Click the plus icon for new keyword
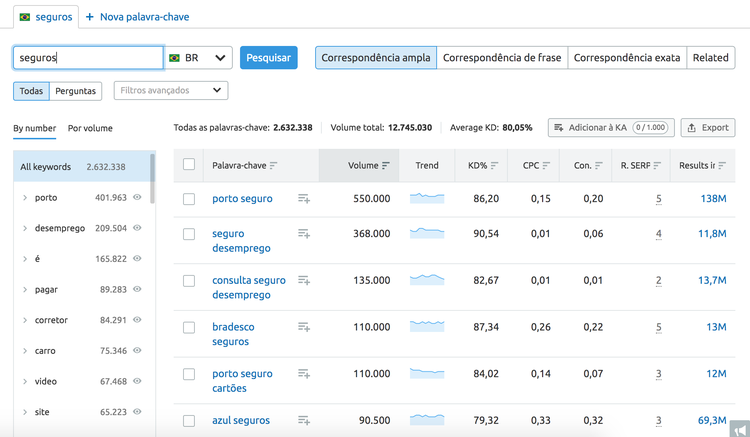The image size is (750, 437). [89, 17]
